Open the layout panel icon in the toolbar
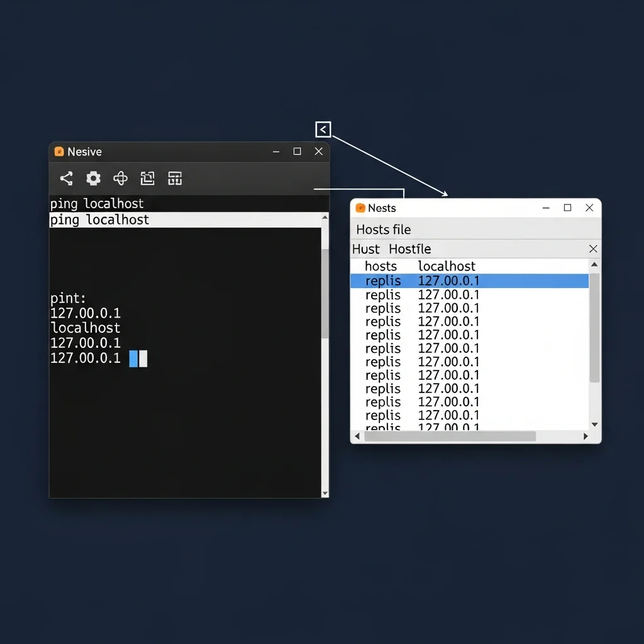Viewport: 644px width, 644px height. coord(174,178)
